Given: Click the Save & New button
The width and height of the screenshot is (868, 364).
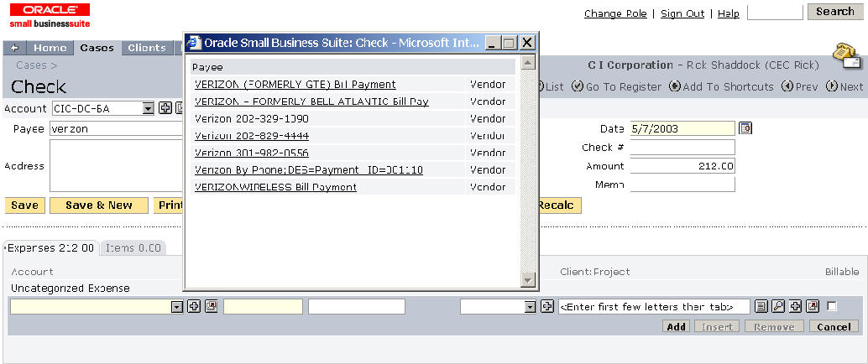Looking at the screenshot, I should [x=99, y=205].
